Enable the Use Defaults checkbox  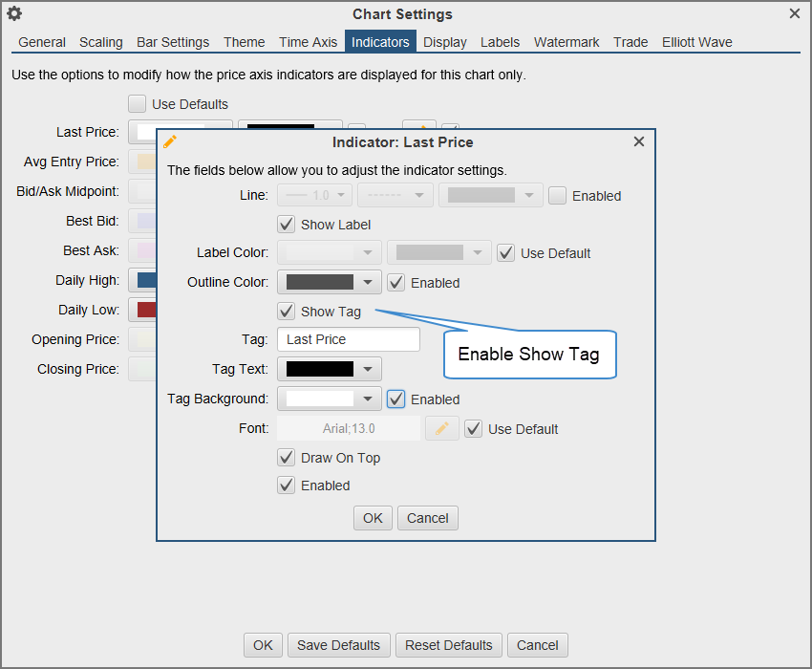point(138,103)
